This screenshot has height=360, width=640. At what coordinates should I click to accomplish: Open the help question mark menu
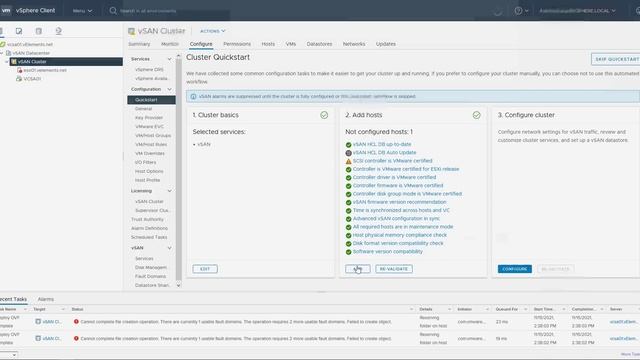coord(521,11)
